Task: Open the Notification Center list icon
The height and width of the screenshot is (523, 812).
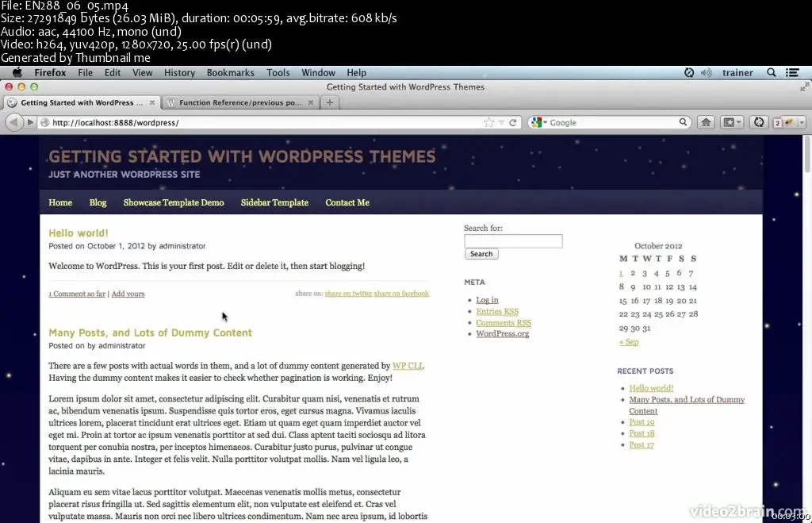Action: pyautogui.click(x=792, y=72)
